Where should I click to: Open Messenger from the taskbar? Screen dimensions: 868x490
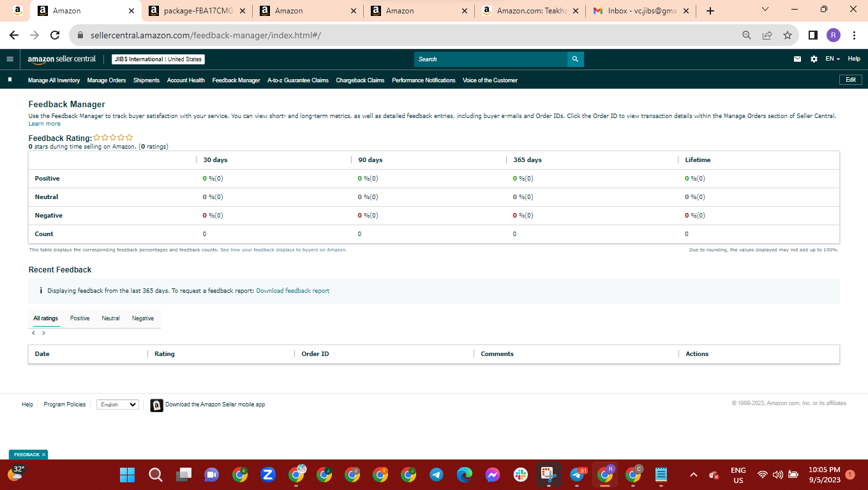(493, 475)
